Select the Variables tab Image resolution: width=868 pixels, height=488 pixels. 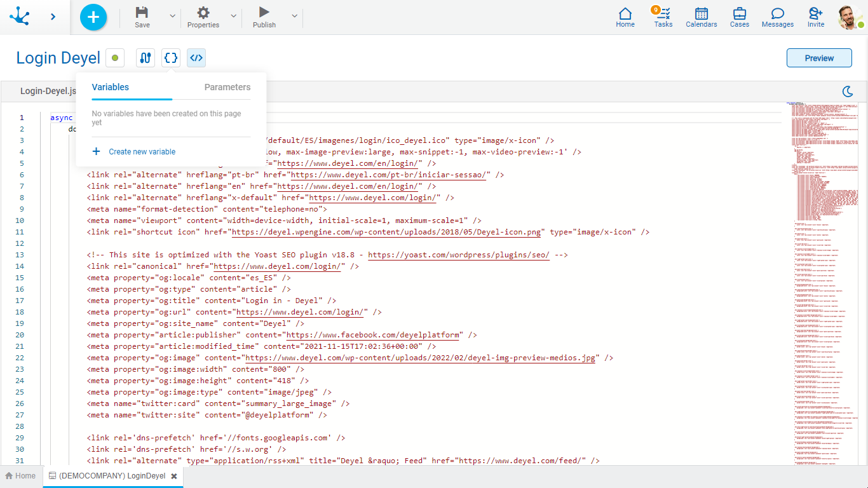(x=111, y=87)
